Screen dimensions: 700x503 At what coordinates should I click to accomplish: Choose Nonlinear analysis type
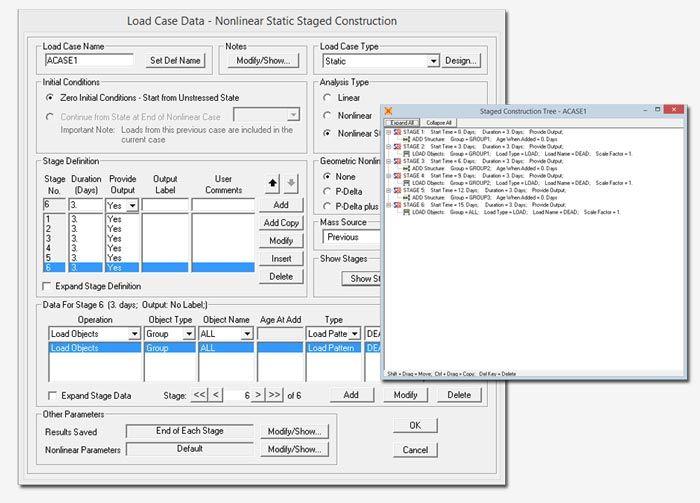(x=327, y=115)
